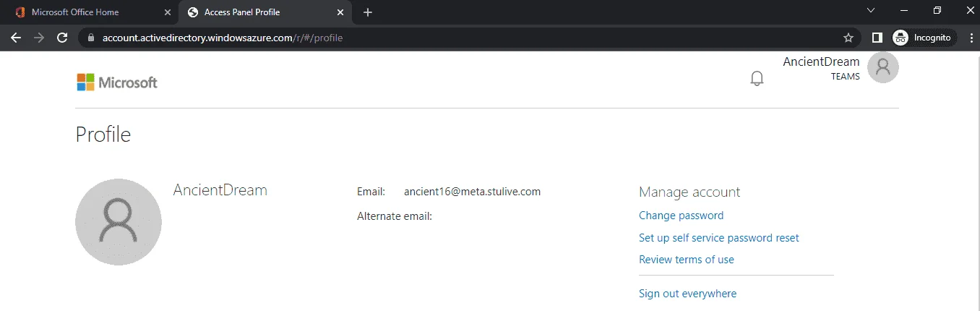This screenshot has width=980, height=311.
Task: Bookmark this page with star icon
Action: tap(848, 38)
